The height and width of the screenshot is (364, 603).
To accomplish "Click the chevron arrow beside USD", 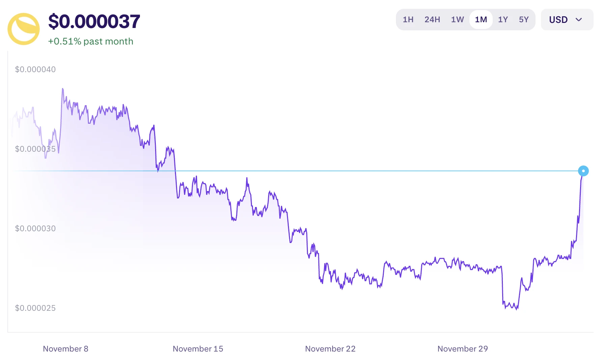I will (579, 20).
